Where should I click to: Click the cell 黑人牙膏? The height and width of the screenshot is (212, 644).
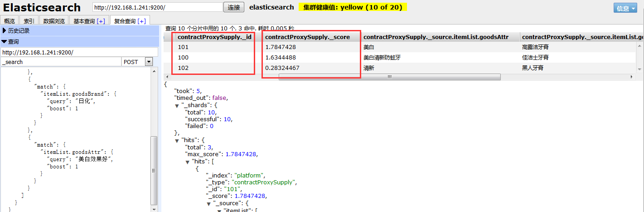[533, 68]
